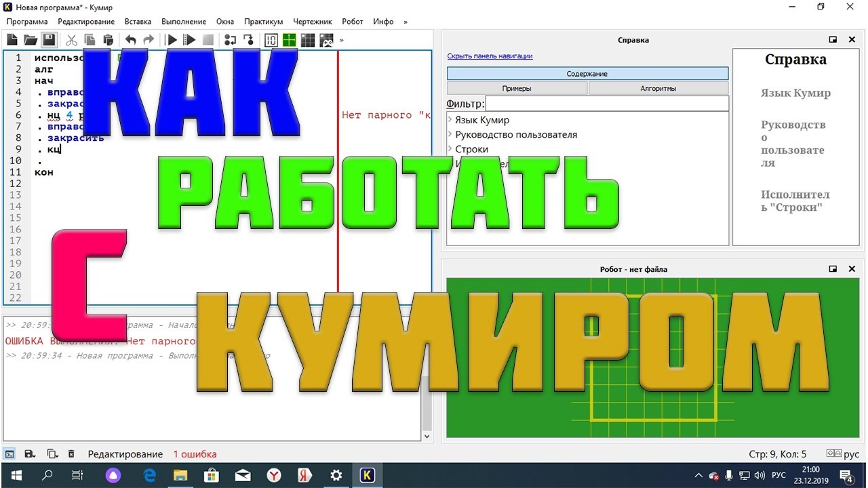Close the Справка panel
Screen dimensions: 868x488
852,40
